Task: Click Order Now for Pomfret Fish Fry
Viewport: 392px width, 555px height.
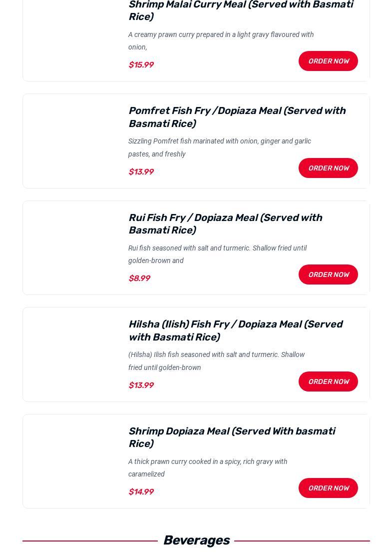Action: 328,168
